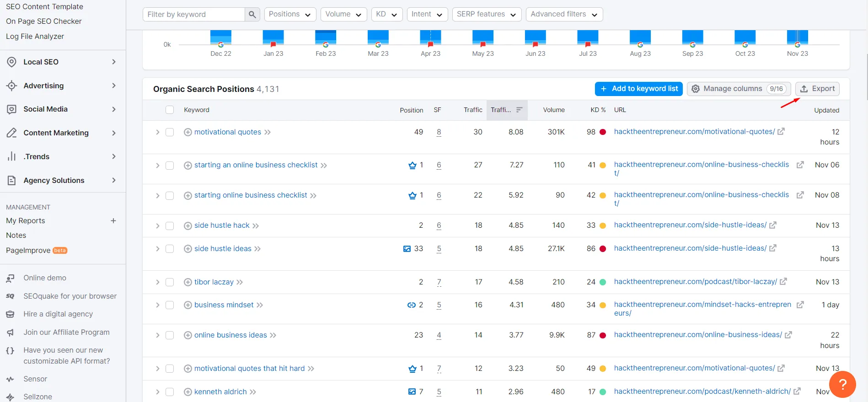
Task: Open the orange help question mark button
Action: pyautogui.click(x=842, y=385)
